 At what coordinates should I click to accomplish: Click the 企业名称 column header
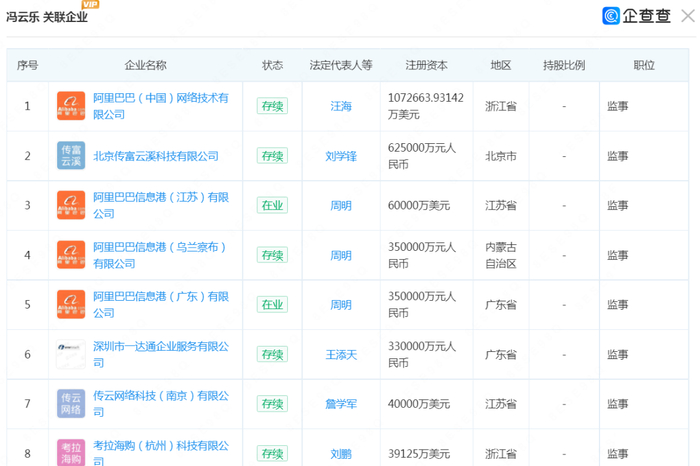point(146,65)
